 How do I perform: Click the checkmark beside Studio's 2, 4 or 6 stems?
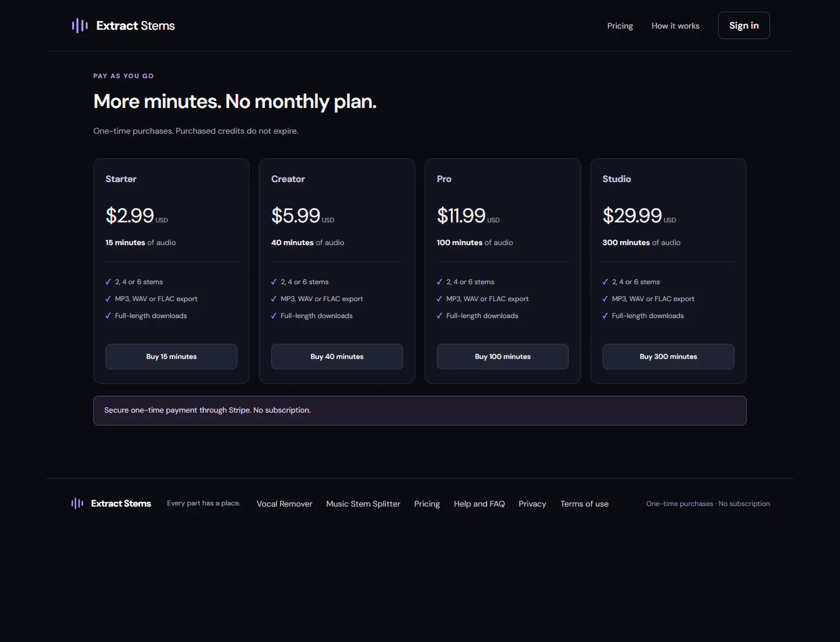click(x=605, y=282)
